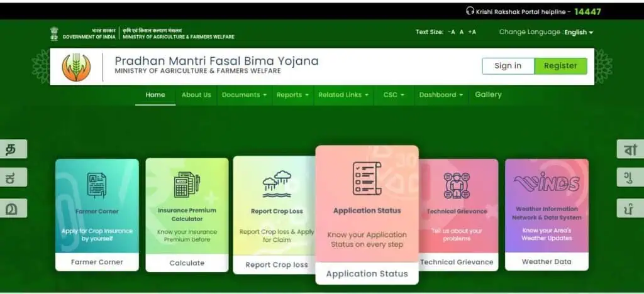
Task: Click the Weather Data button
Action: [547, 261]
